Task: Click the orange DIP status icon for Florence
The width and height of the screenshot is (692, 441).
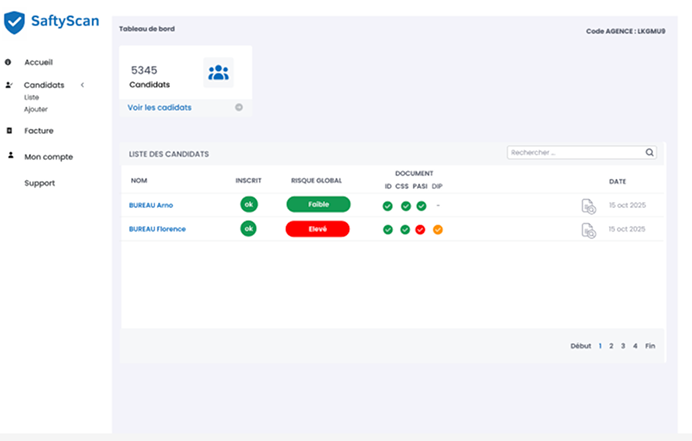Action: pos(437,230)
